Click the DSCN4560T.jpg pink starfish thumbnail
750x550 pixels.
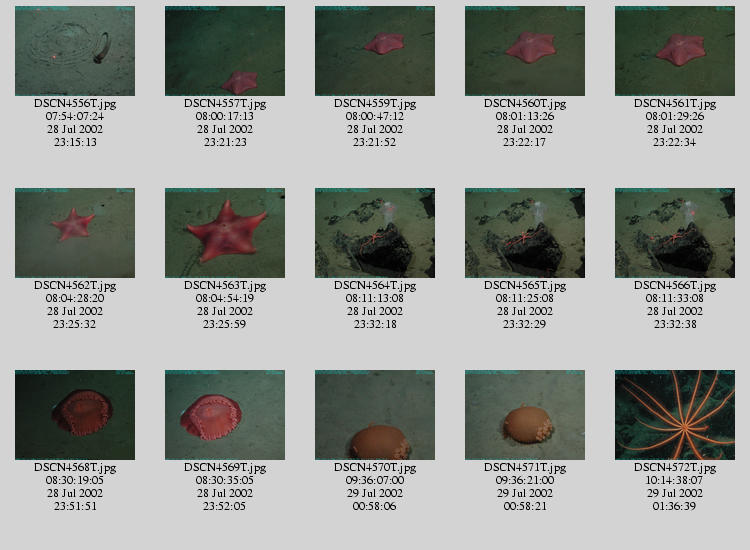(x=525, y=51)
